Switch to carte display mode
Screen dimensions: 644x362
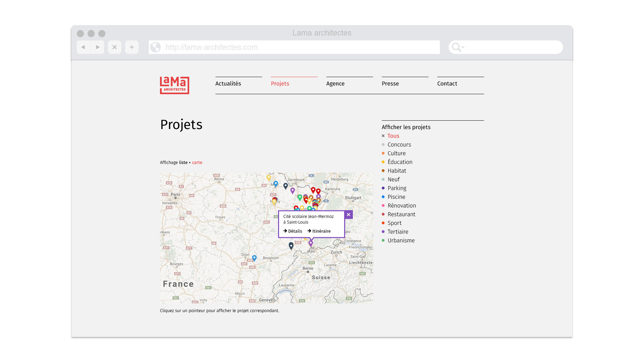coord(196,162)
